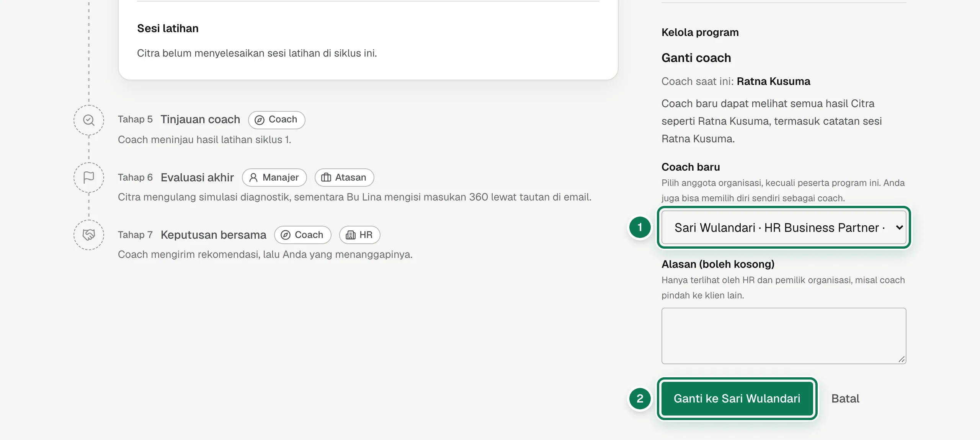Cancel coach change with Batal
This screenshot has height=440, width=980.
click(845, 399)
